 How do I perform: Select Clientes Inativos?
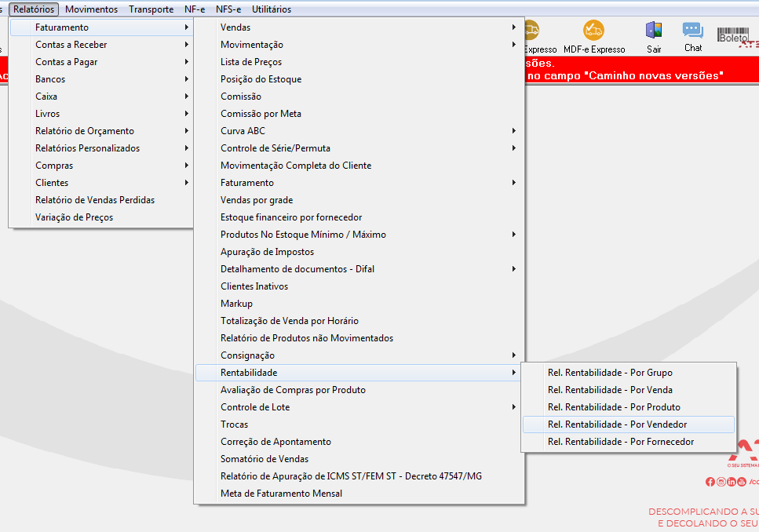click(359, 286)
